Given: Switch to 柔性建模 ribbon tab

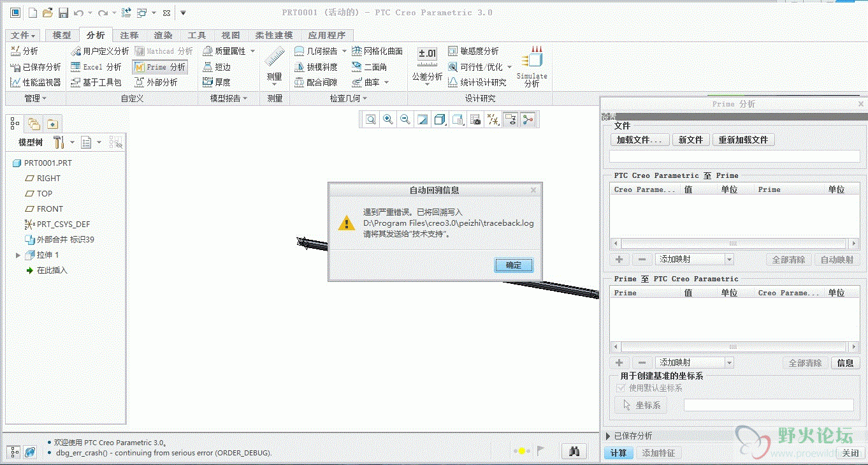Looking at the screenshot, I should click(x=274, y=35).
